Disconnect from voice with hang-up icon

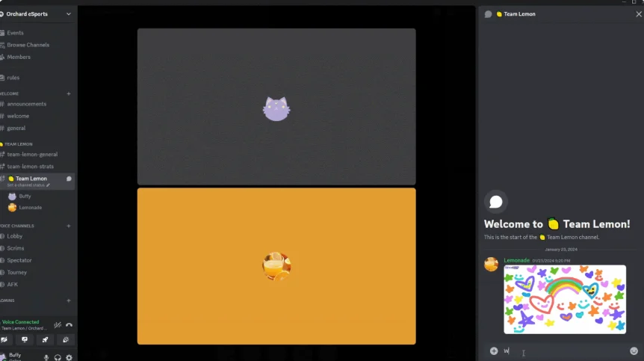click(x=69, y=325)
